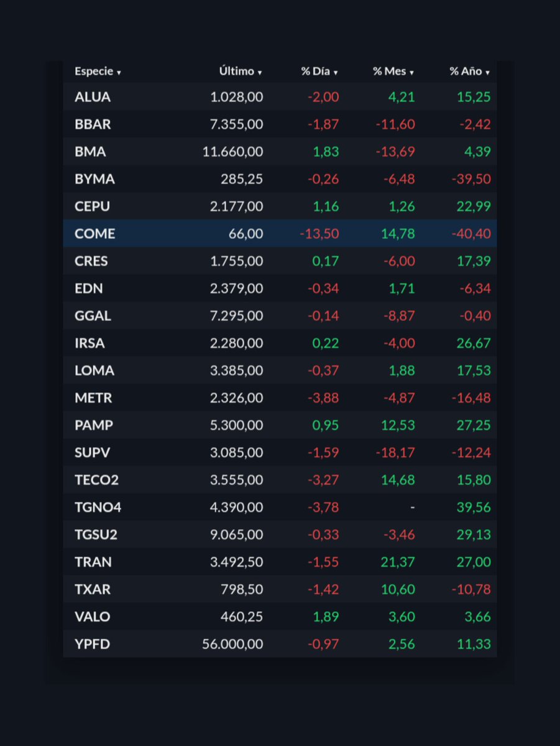Open the BMA ticker

click(90, 152)
